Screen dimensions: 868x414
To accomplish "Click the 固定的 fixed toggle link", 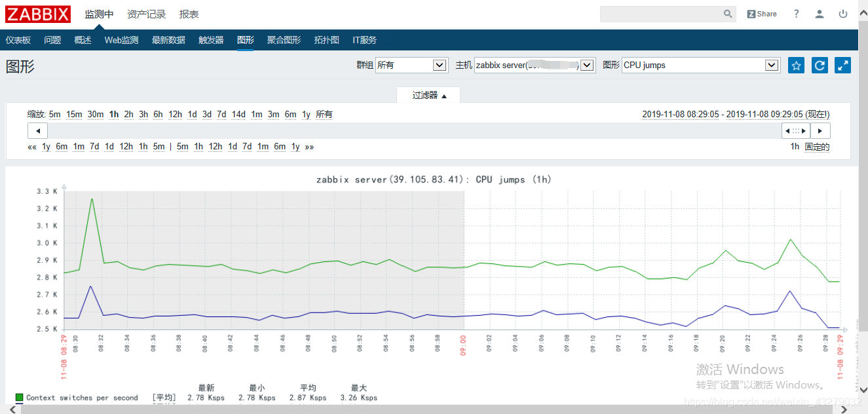I will [817, 147].
